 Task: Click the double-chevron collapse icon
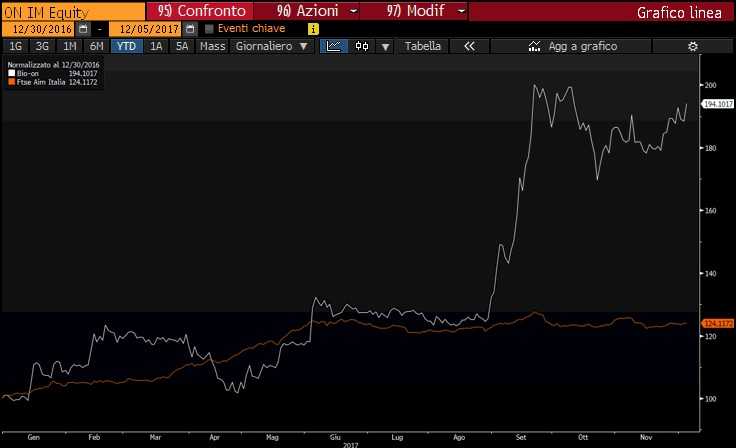tap(469, 46)
